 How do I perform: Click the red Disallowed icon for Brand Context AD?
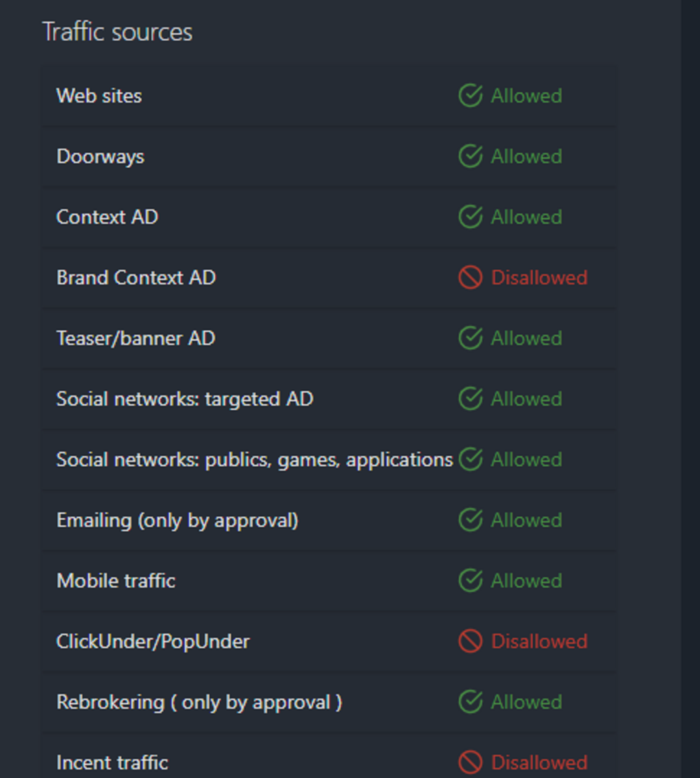[471, 277]
